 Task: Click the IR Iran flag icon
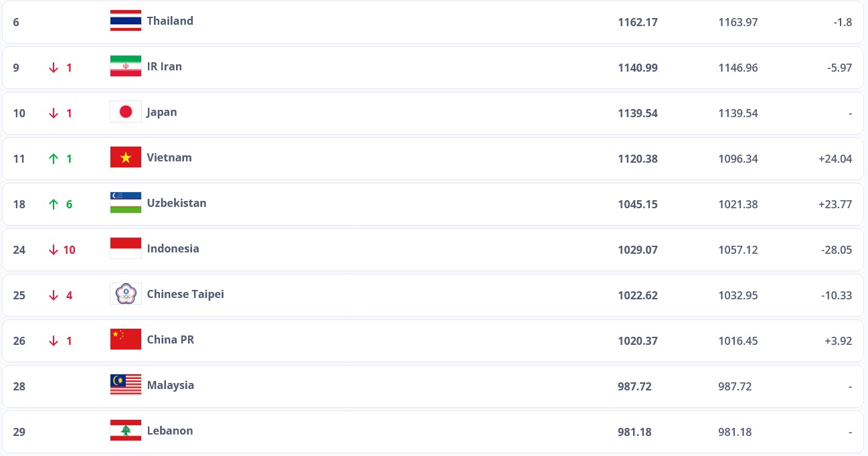point(125,66)
